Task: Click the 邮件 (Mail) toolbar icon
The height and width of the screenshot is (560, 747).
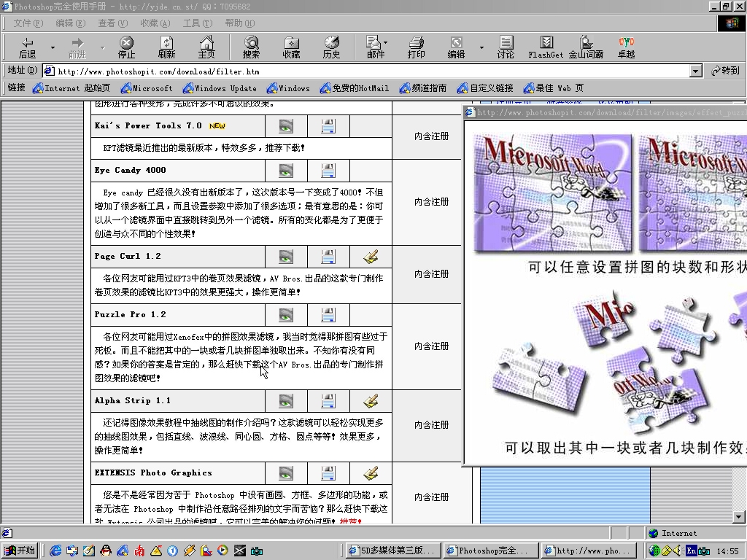Action: tap(375, 47)
